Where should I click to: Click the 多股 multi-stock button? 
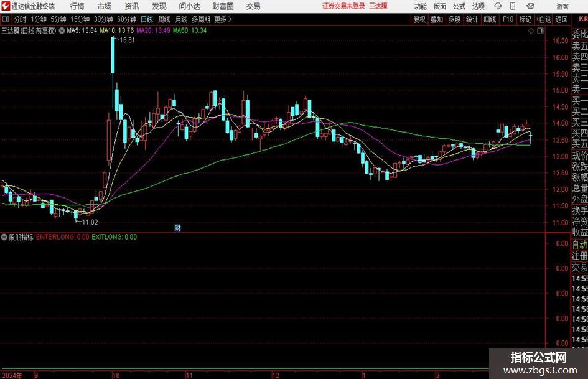pos(454,19)
